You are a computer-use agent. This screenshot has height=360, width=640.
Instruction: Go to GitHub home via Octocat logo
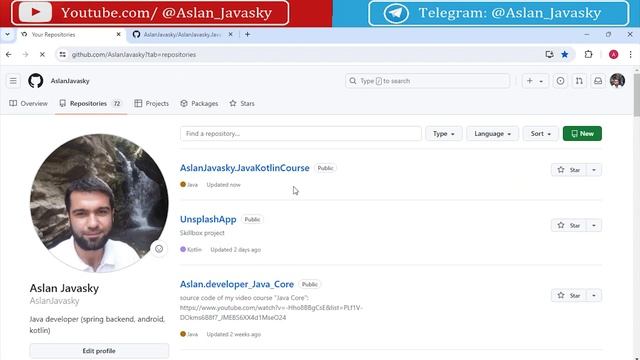(36, 81)
